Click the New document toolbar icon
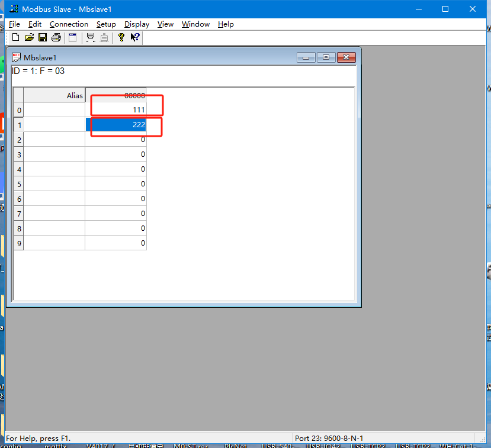Screen dimensions: 491x448 click(16, 37)
